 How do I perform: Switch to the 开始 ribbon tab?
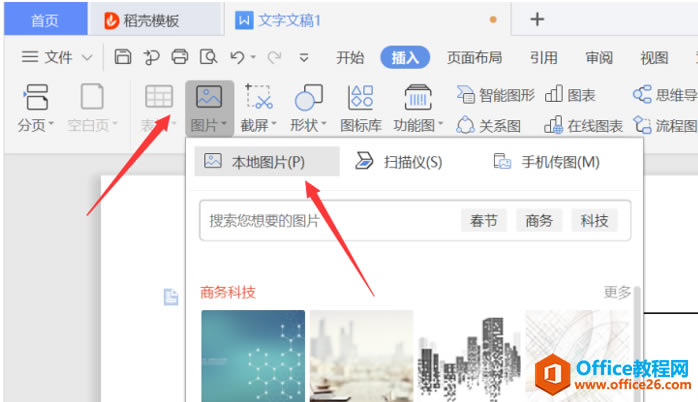tap(350, 58)
